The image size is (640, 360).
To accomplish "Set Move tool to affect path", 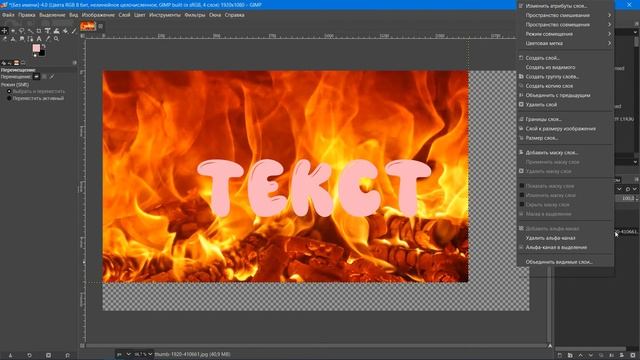I will coord(52,76).
